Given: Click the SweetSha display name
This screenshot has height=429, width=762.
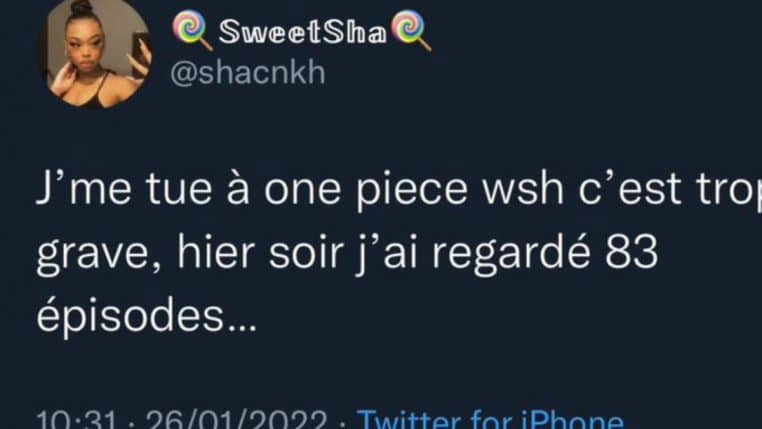Looking at the screenshot, I should [x=302, y=32].
